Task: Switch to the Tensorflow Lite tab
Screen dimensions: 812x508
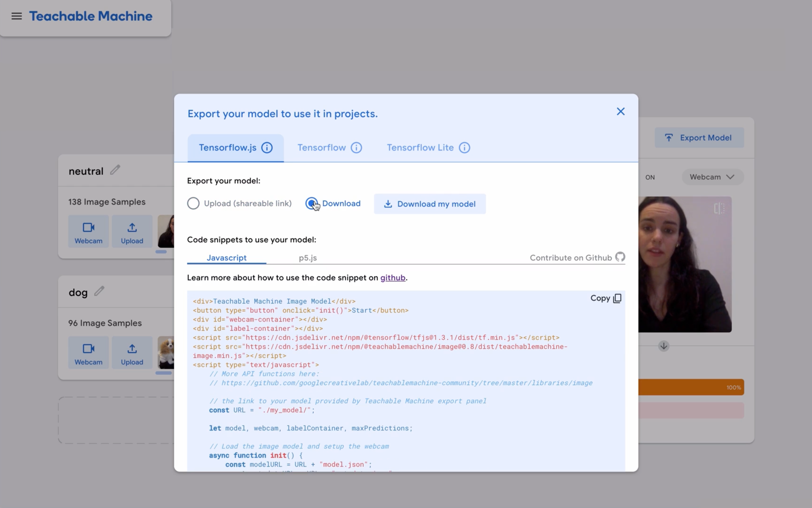Action: pyautogui.click(x=420, y=148)
